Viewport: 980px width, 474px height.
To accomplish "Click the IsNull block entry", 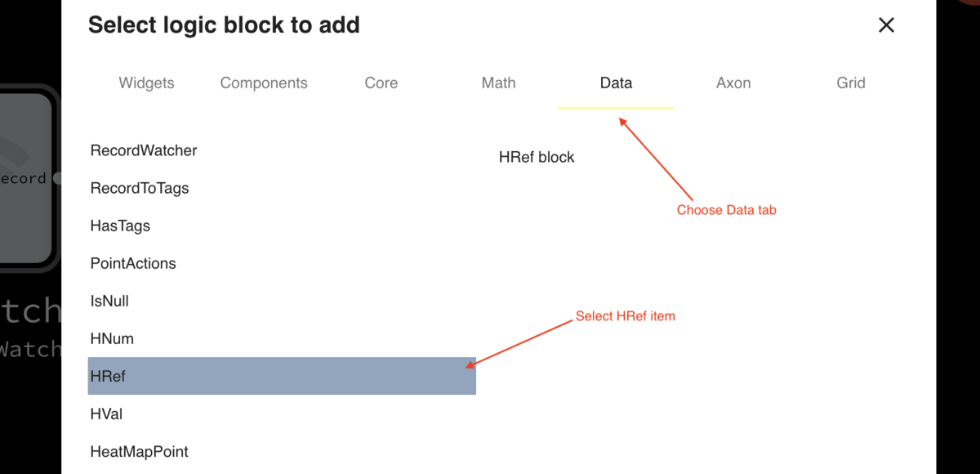I will [282, 301].
